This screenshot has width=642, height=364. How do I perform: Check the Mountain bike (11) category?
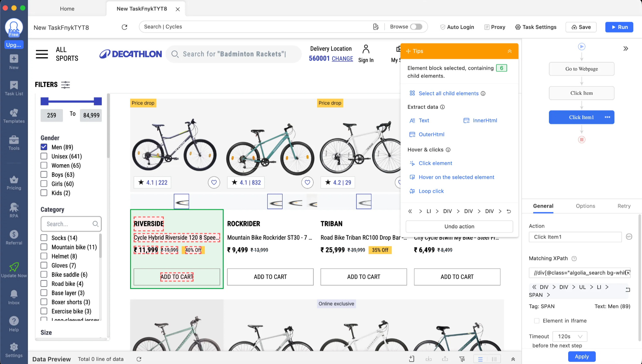[x=44, y=247]
